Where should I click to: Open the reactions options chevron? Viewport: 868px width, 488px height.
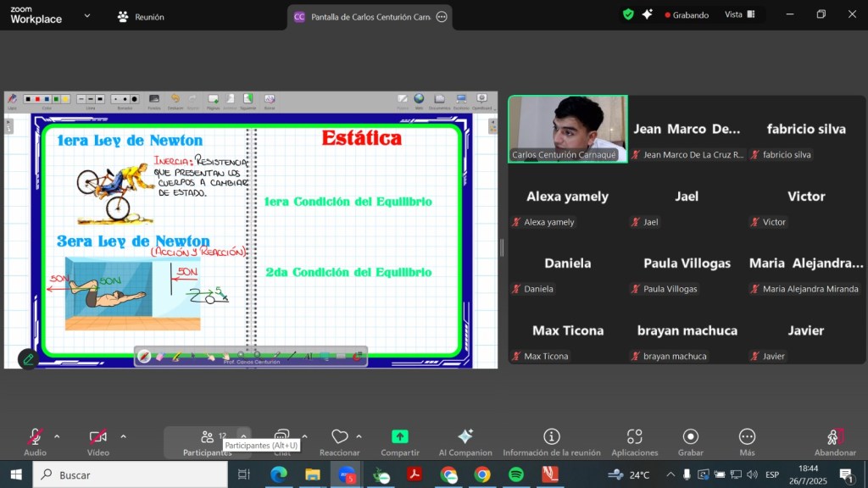click(359, 436)
